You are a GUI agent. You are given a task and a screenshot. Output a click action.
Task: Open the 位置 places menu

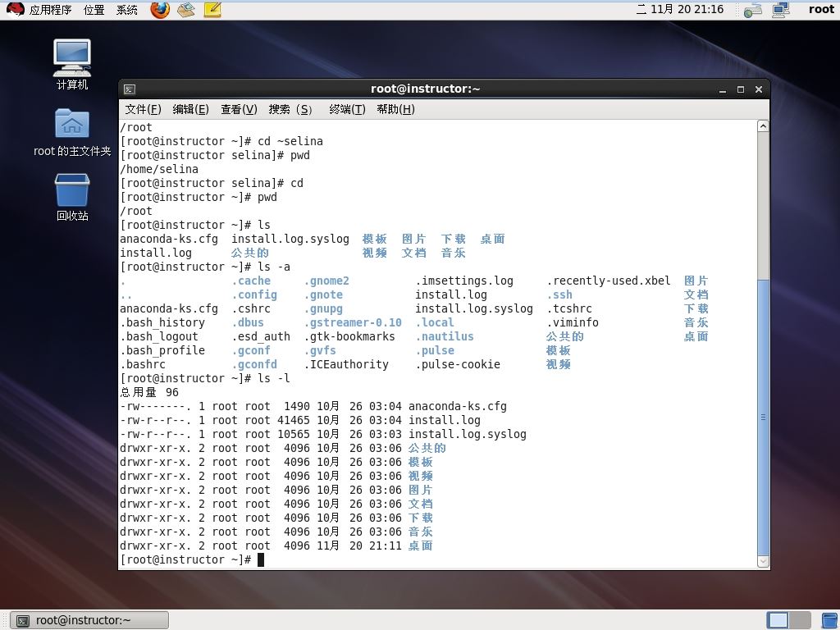pos(94,10)
